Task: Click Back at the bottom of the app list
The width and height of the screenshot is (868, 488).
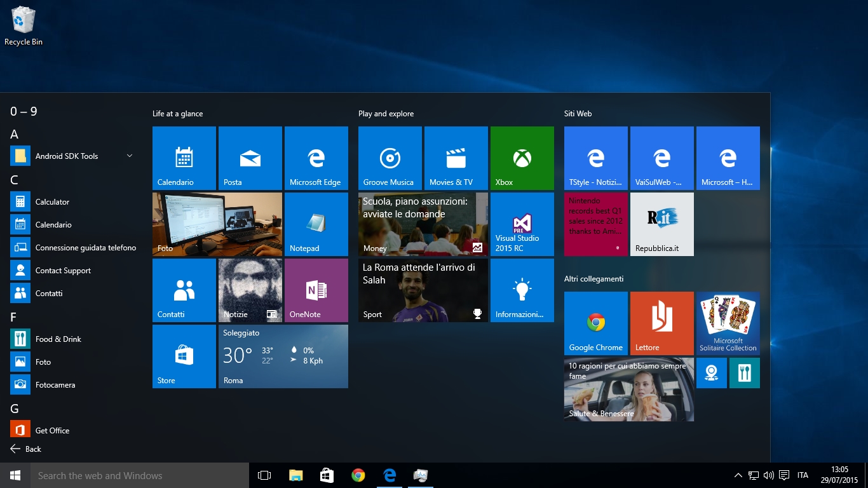Action: [32, 449]
